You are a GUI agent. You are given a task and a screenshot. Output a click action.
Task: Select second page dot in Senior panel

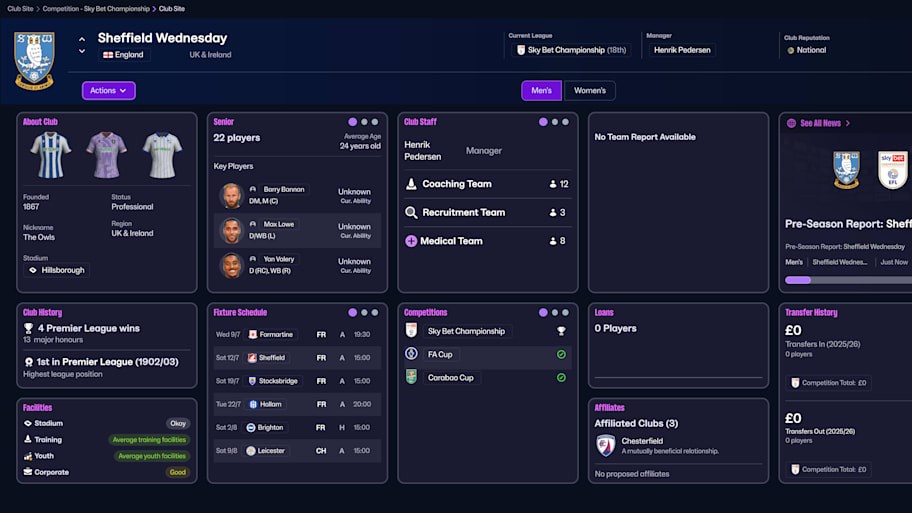pyautogui.click(x=363, y=122)
